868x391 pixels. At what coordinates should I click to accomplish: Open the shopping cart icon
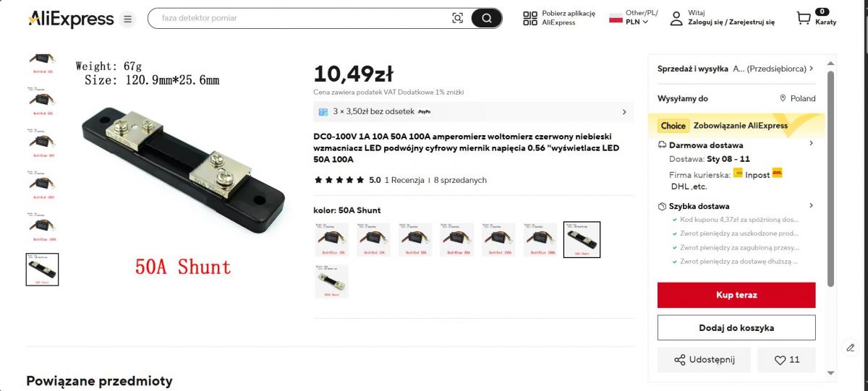(803, 18)
